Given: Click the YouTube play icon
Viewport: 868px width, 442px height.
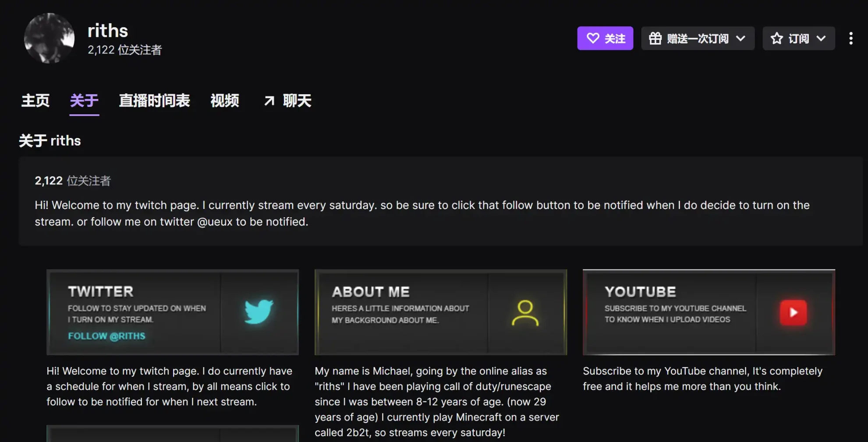Looking at the screenshot, I should pos(793,312).
